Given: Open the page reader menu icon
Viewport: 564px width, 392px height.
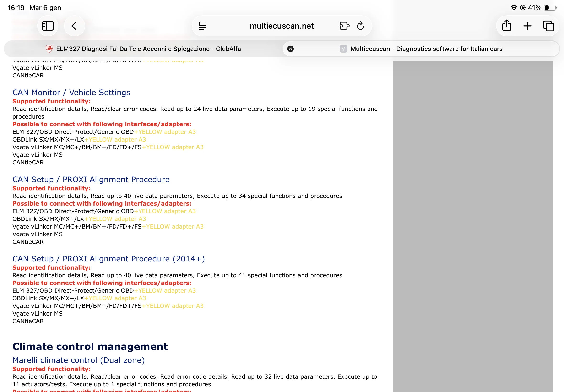Looking at the screenshot, I should 203,26.
